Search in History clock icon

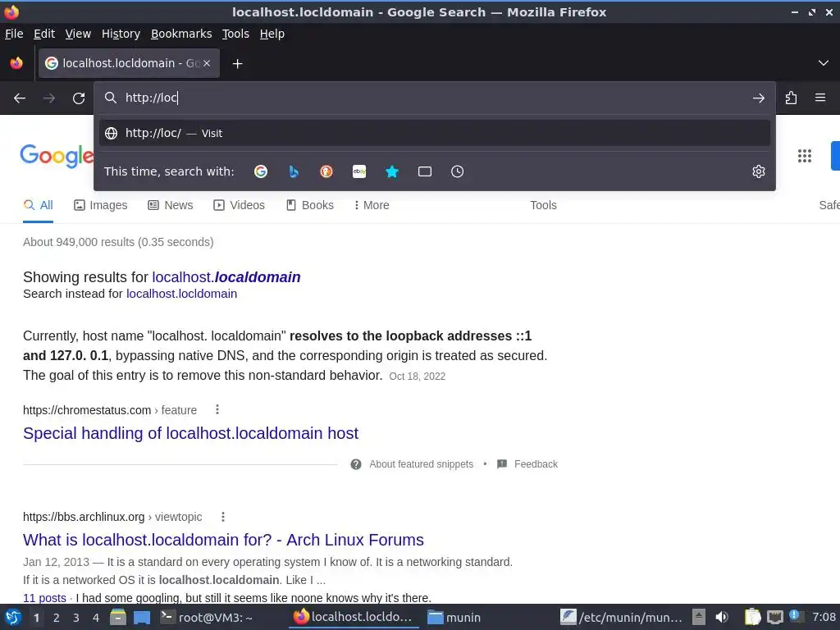tap(458, 171)
